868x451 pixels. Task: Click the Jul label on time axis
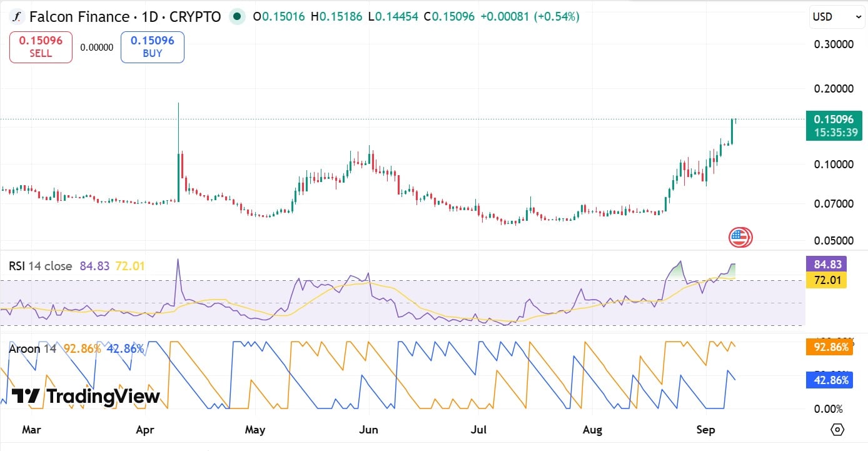[478, 430]
